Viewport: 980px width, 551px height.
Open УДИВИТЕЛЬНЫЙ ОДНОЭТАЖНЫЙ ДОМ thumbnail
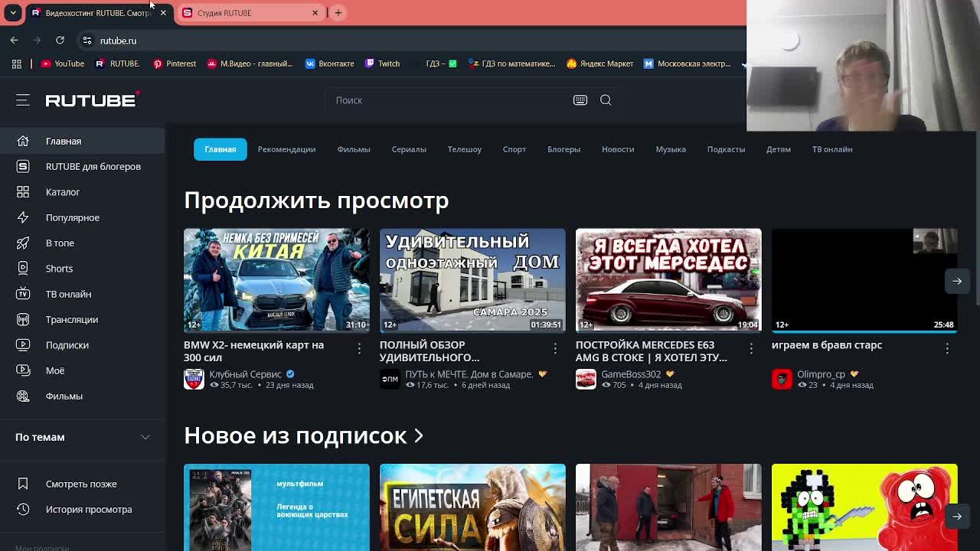(x=472, y=280)
